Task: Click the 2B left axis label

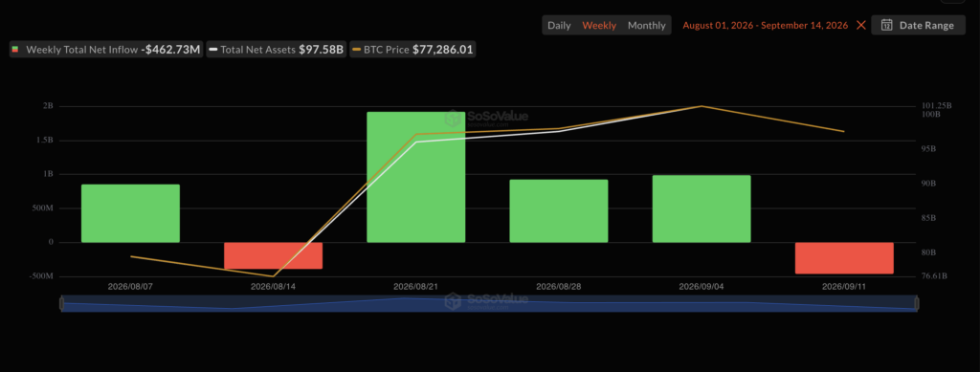Action: pos(48,106)
